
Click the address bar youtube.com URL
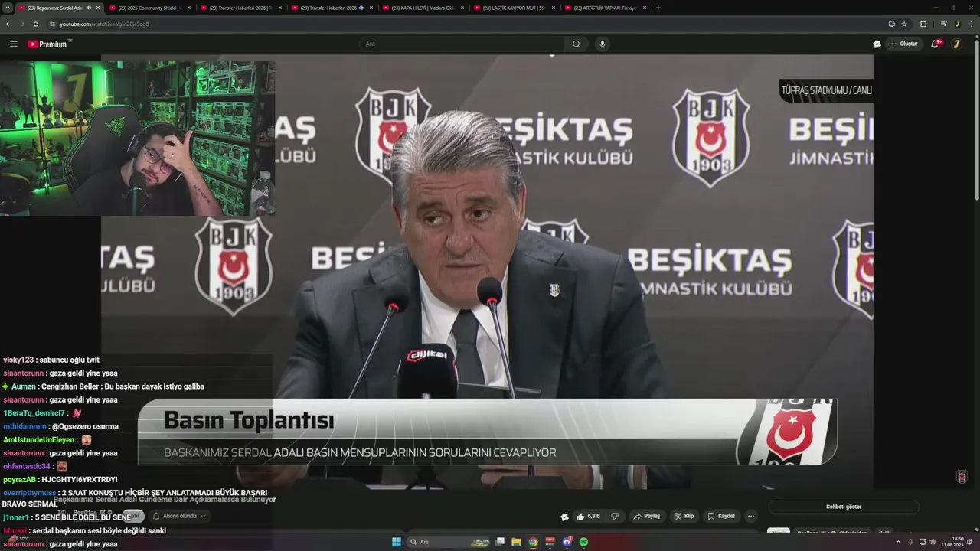click(x=104, y=24)
